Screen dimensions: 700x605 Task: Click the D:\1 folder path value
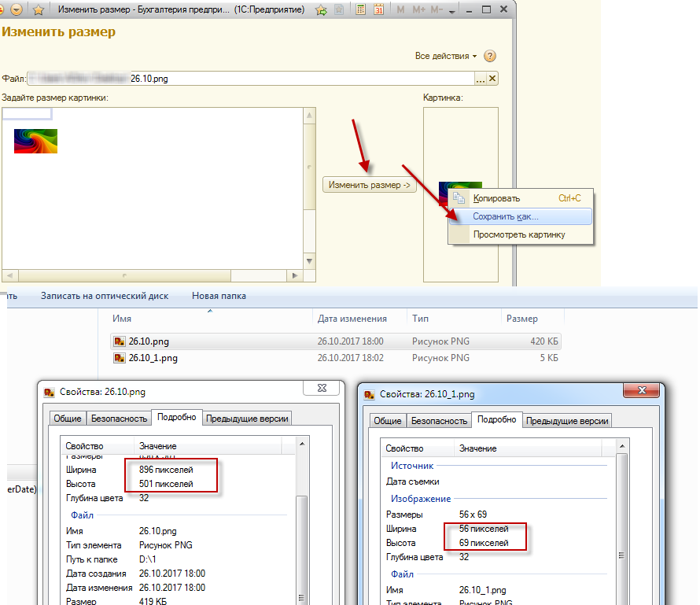147,559
